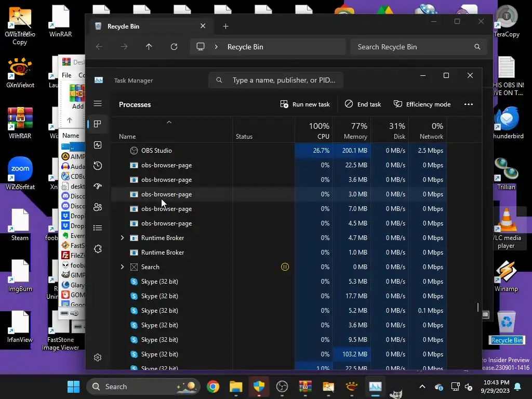Sort processes by Network column
Viewport: 532px width, 399px height.
428,131
